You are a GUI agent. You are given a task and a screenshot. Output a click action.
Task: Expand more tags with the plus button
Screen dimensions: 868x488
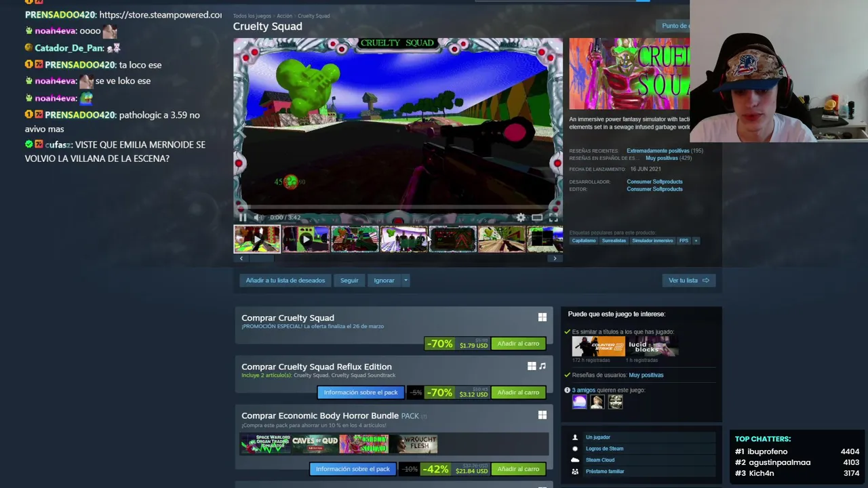coord(696,241)
